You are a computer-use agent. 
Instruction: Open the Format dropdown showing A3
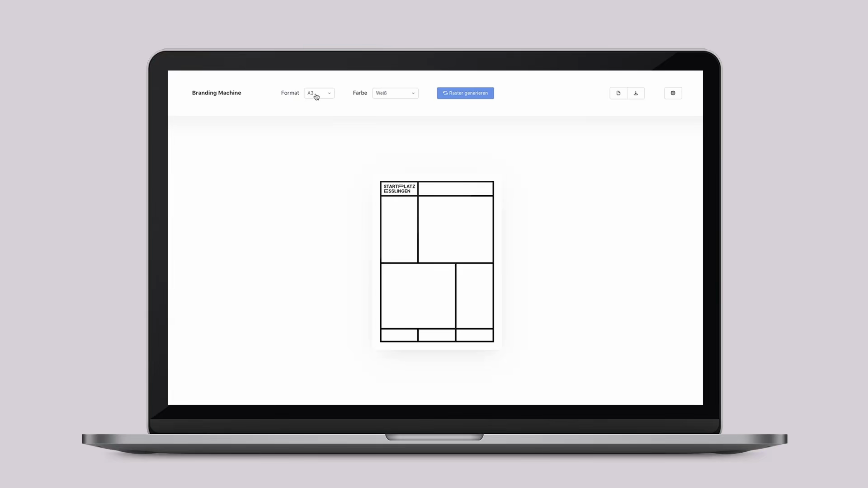tap(319, 93)
